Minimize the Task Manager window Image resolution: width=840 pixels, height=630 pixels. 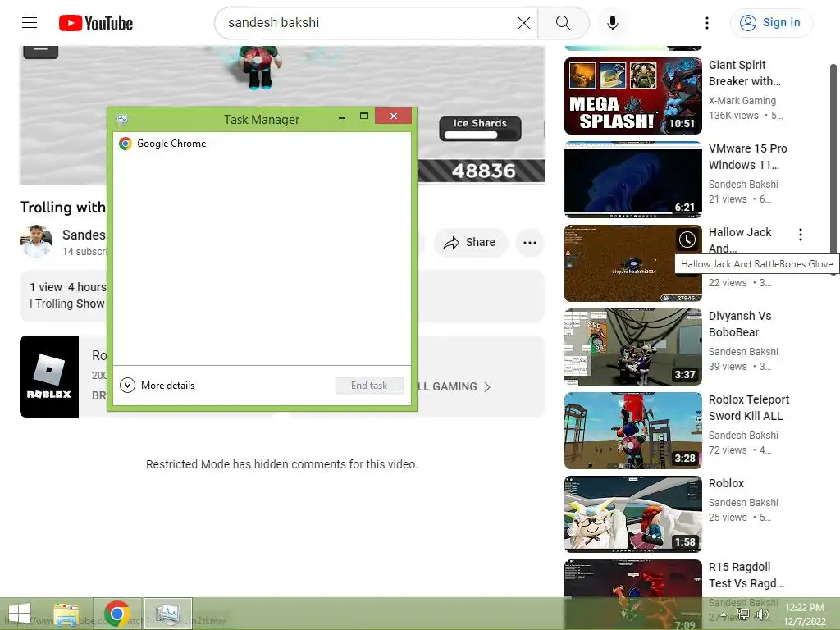pos(342,117)
